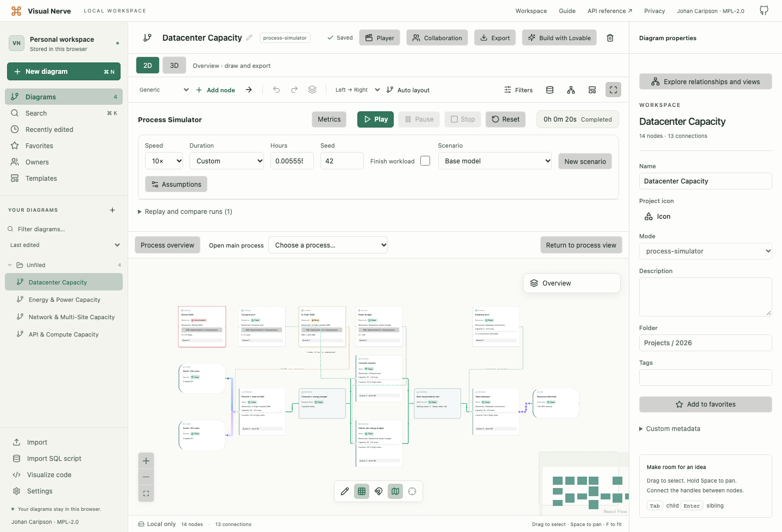Toggle the grid display on the canvas
Screen dimensions: 782x532
(362, 491)
